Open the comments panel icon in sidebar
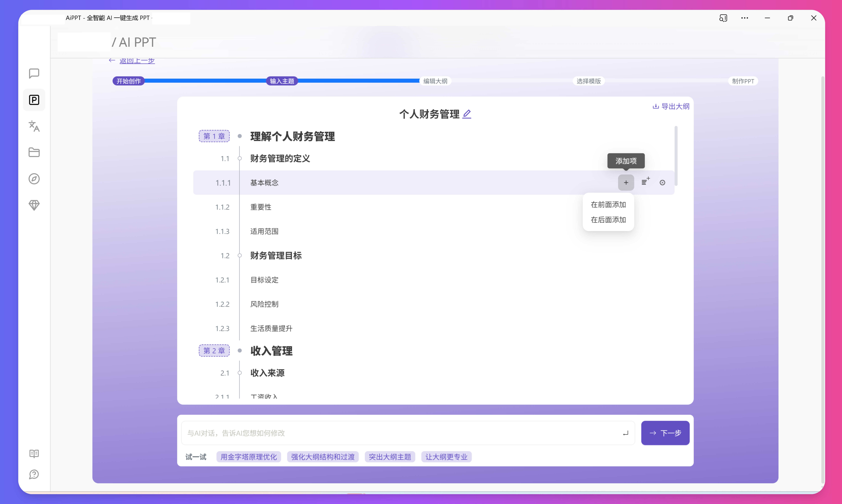 click(x=34, y=73)
